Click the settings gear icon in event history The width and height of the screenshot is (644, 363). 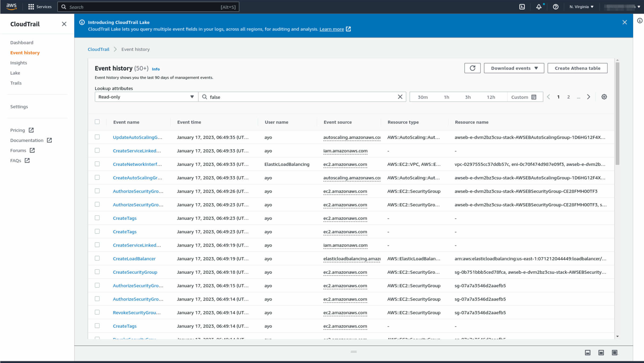[x=604, y=97]
